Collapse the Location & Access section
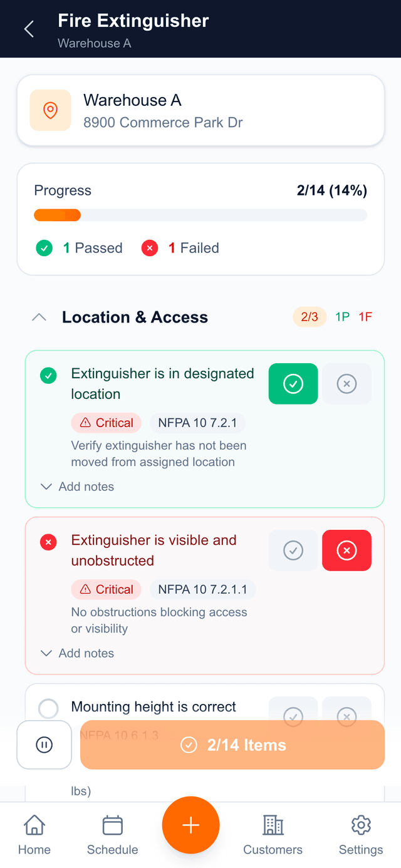 coord(39,317)
